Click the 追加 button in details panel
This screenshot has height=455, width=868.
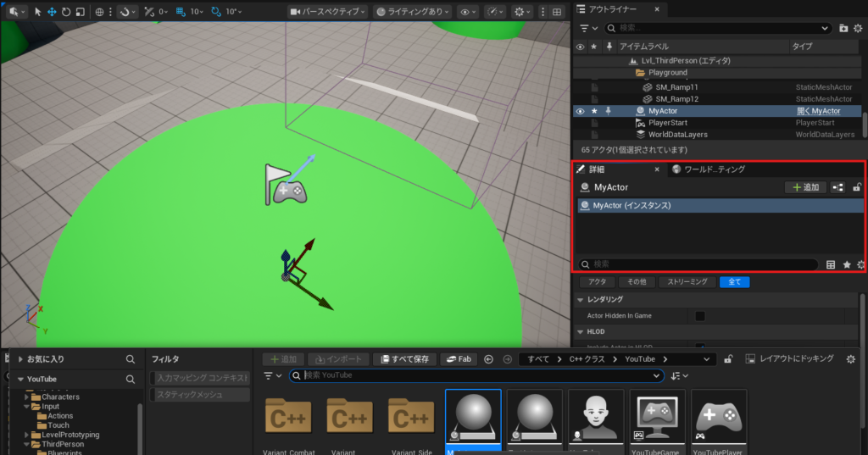[804, 187]
